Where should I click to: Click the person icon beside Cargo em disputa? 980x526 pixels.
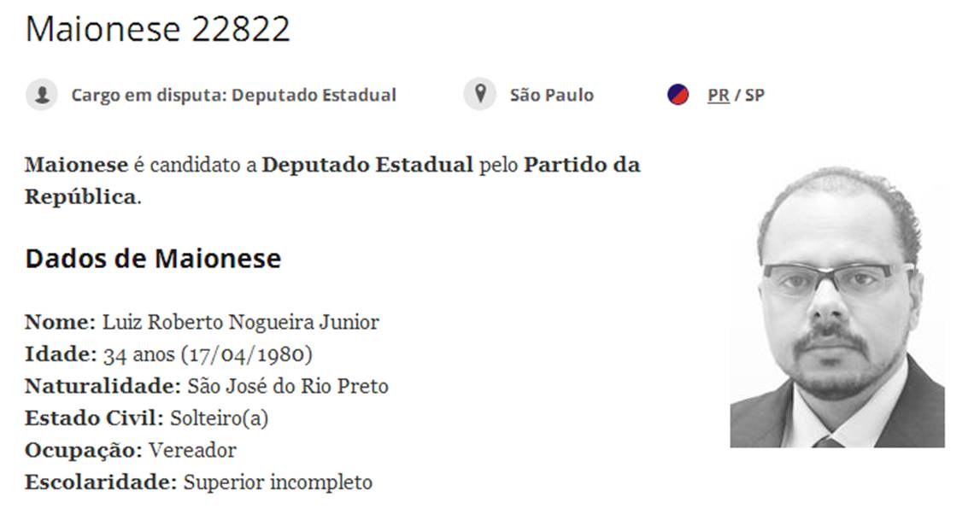(x=41, y=95)
